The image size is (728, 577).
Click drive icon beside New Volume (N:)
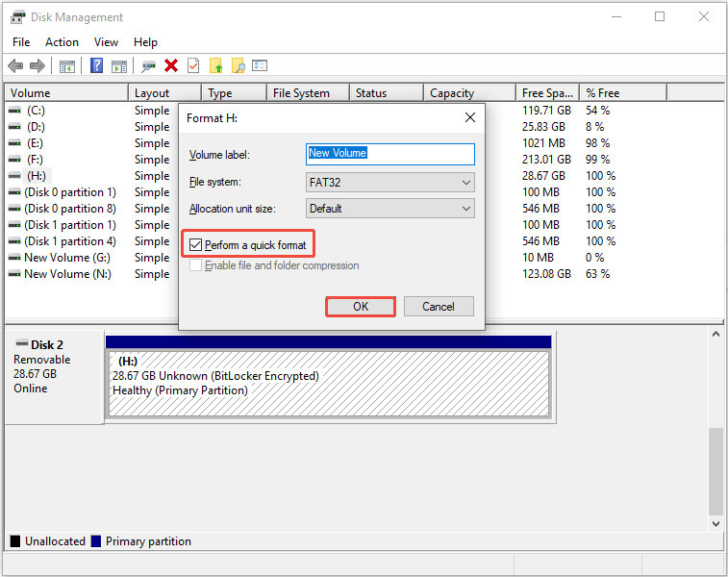pyautogui.click(x=14, y=274)
